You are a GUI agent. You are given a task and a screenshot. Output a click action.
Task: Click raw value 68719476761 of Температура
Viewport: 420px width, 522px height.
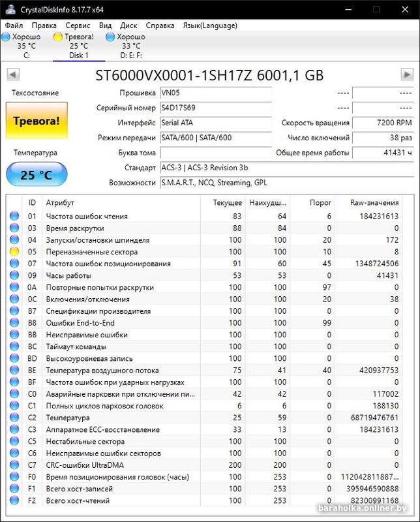[374, 418]
